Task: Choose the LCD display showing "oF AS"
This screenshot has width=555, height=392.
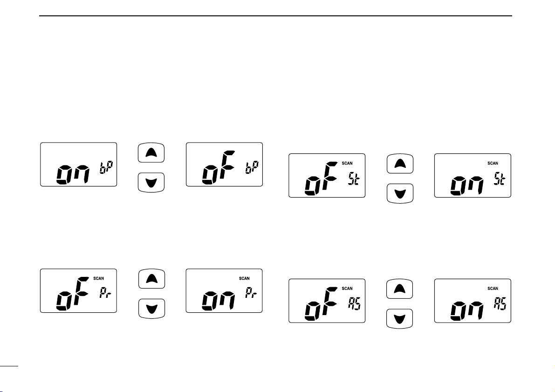Action: [x=327, y=301]
